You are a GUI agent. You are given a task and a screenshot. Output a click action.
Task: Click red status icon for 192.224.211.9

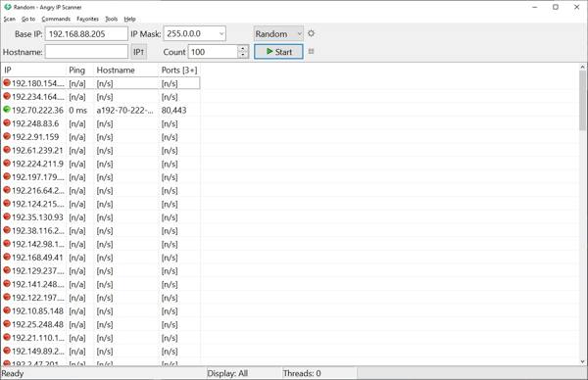point(7,164)
